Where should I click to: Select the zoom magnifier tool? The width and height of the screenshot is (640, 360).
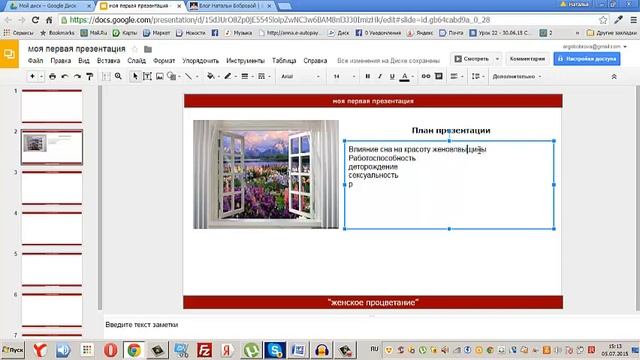pyautogui.click(x=118, y=76)
